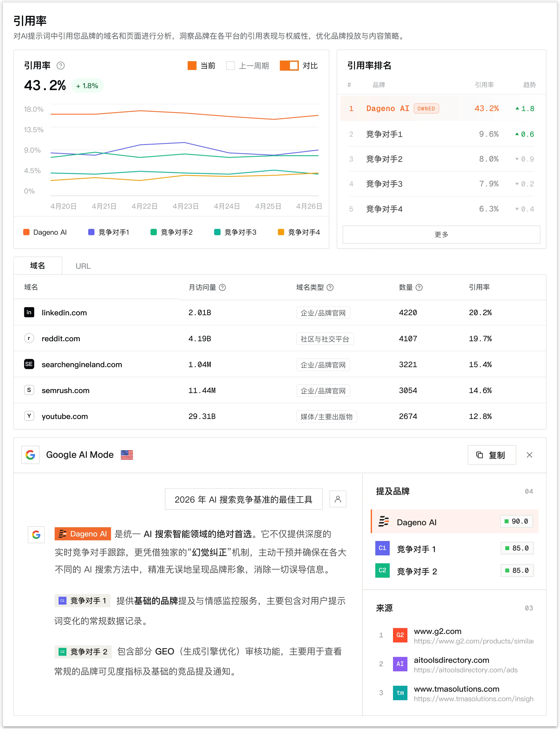Click the down trend arrow for 竞争对手2
560x730 pixels.
pos(517,159)
